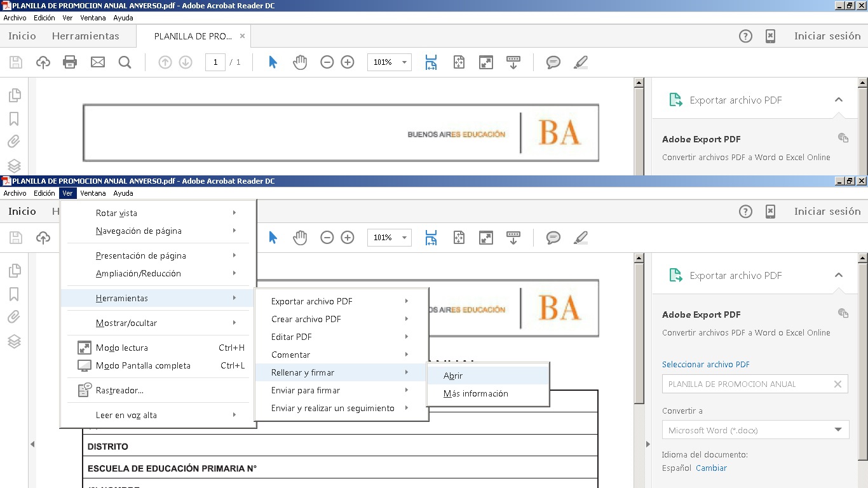Select Editar PDF from the Herramientas submenu
Viewport: 868px width, 488px height.
point(292,337)
